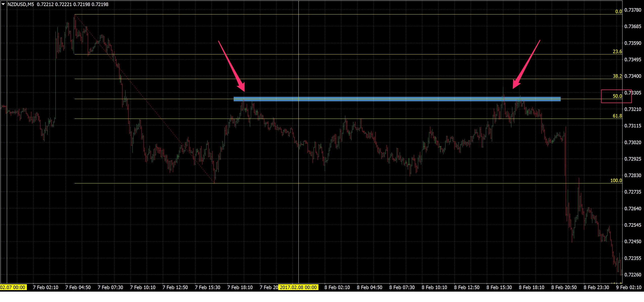The image size is (644, 302).
Task: Click the 0.73400 price on the scale
Action: point(633,76)
